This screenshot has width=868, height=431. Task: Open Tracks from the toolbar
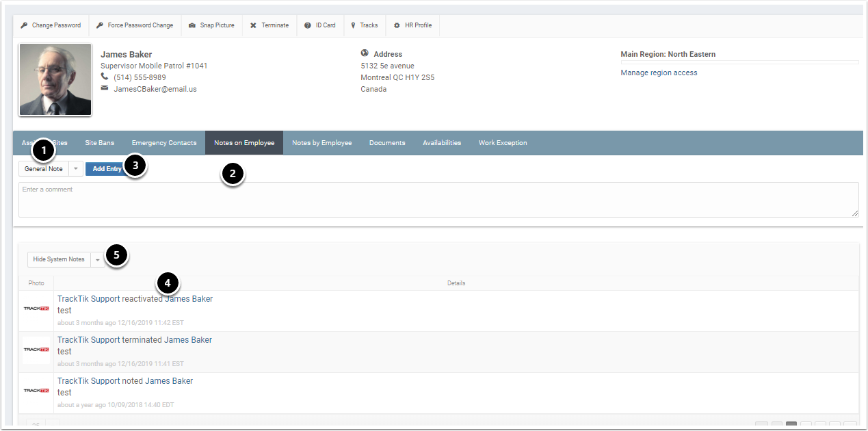click(x=365, y=25)
